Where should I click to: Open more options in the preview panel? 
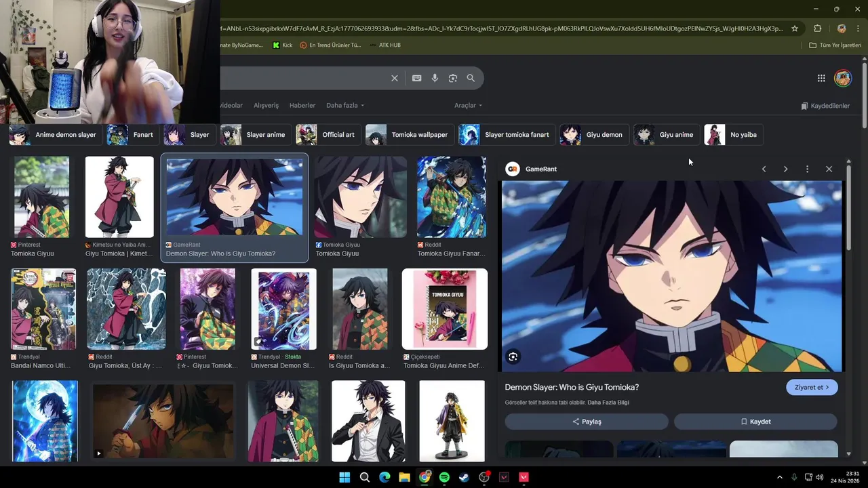click(x=807, y=169)
